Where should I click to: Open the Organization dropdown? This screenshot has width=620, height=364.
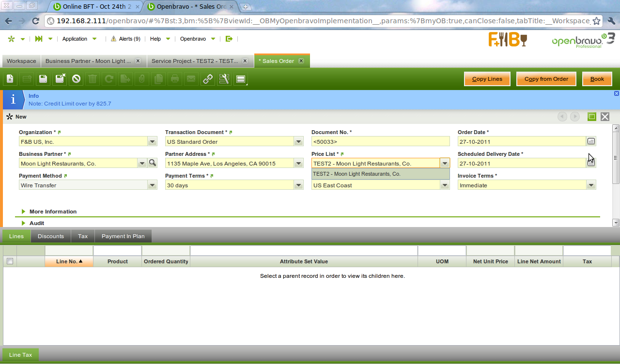(x=152, y=142)
